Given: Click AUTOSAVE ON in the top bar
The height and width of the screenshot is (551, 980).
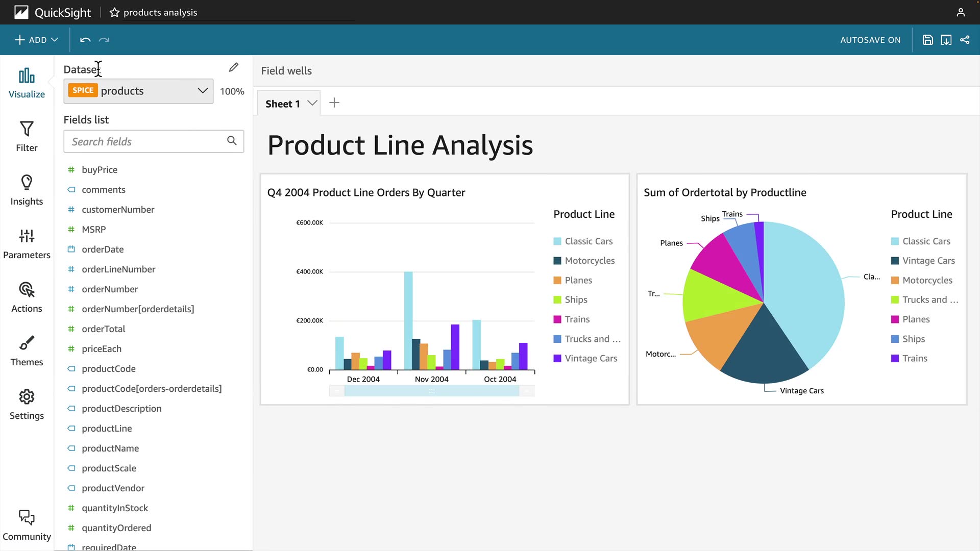Looking at the screenshot, I should [x=870, y=40].
